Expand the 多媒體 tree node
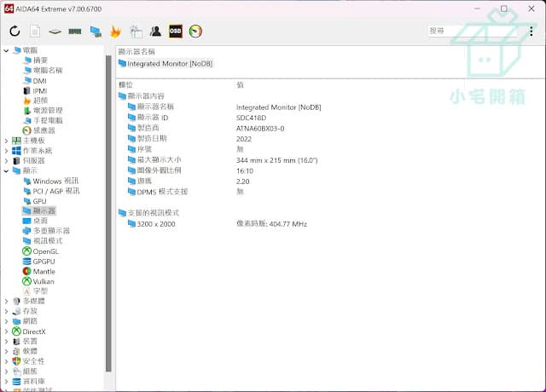The width and height of the screenshot is (546, 392). 6,301
